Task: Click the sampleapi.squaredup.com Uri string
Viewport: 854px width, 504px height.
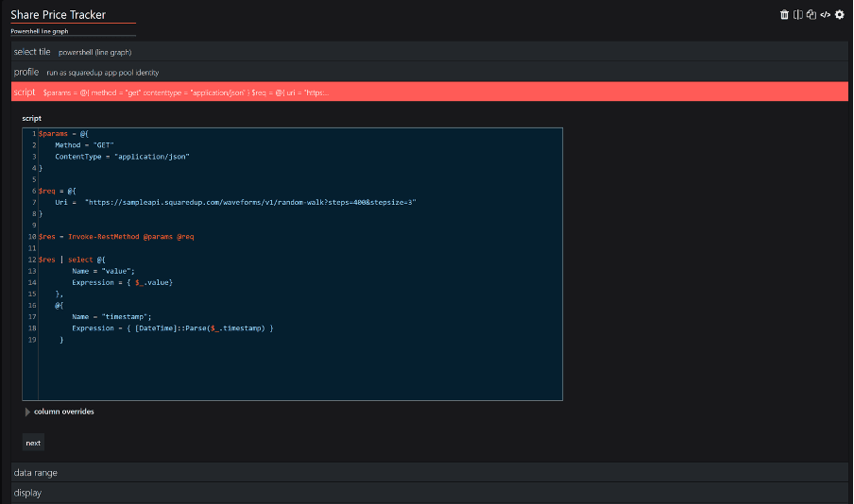Action: tap(250, 203)
